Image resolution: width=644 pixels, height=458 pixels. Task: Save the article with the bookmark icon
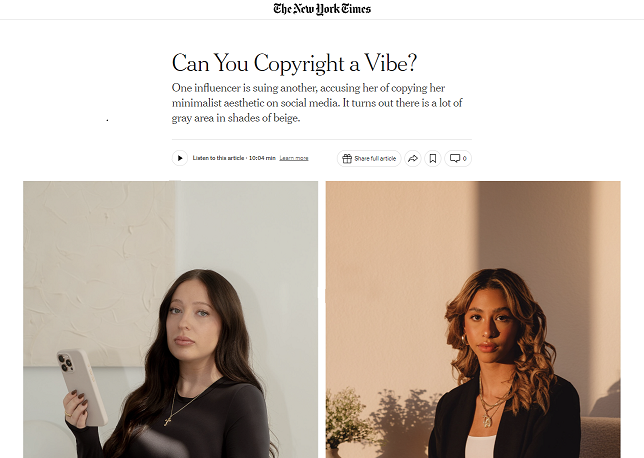pos(433,159)
